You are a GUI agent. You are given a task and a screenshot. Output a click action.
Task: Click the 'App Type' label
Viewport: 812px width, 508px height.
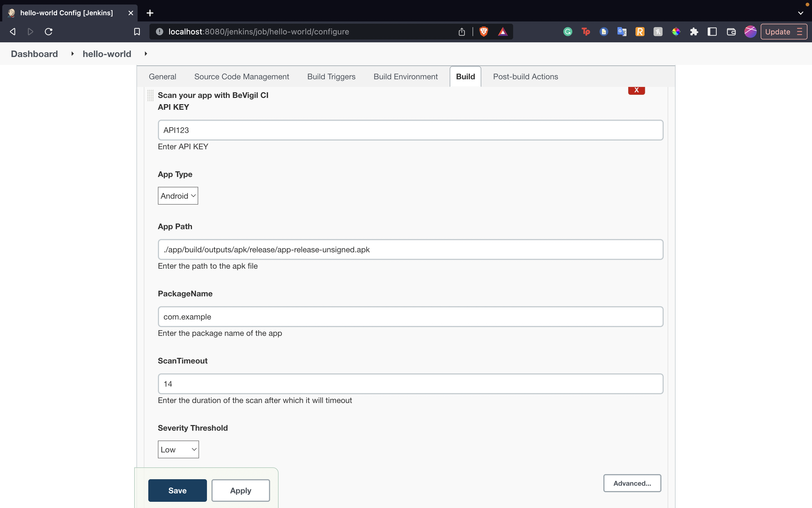pos(175,174)
